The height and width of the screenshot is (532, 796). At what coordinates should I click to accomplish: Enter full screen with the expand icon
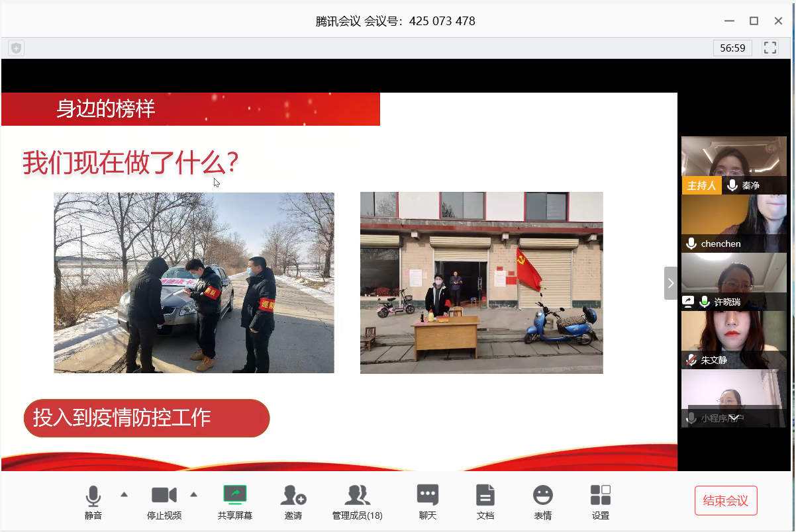pyautogui.click(x=770, y=48)
